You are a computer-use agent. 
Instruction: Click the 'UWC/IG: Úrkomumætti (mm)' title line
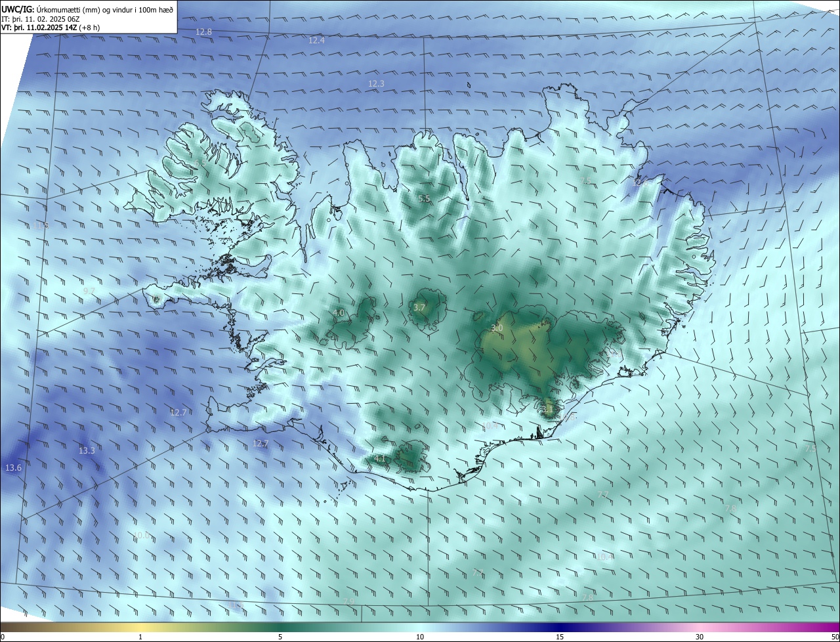point(88,9)
